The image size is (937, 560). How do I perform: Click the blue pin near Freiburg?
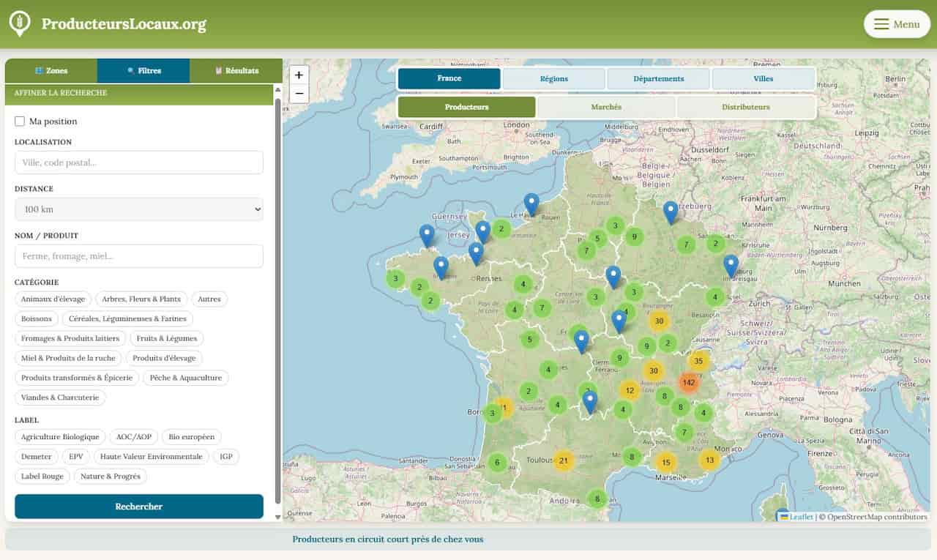pyautogui.click(x=731, y=266)
